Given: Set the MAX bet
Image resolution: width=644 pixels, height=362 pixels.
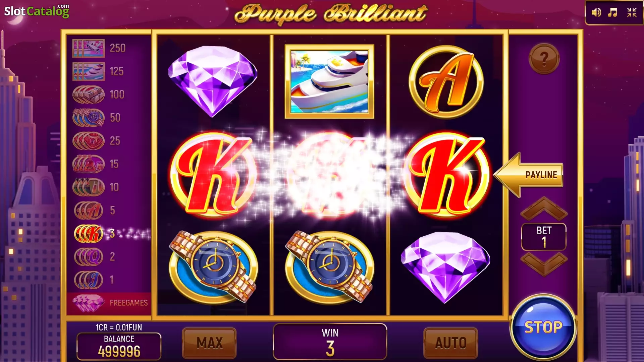Looking at the screenshot, I should 209,343.
